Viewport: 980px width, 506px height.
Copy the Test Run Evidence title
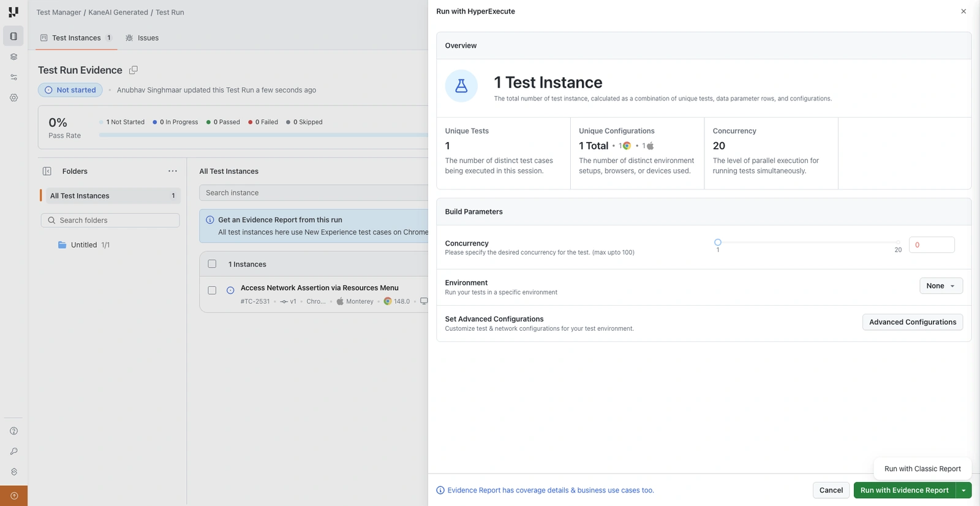click(134, 70)
